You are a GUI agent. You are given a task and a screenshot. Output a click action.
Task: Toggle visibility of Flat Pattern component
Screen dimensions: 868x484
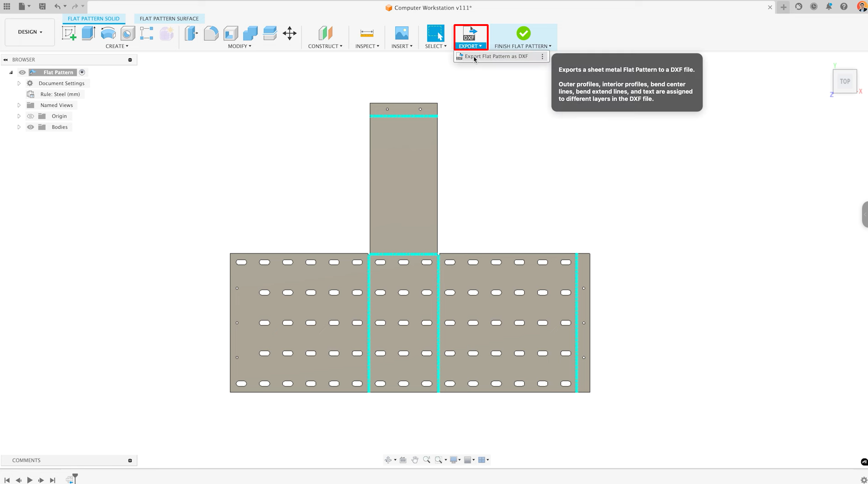pos(22,72)
